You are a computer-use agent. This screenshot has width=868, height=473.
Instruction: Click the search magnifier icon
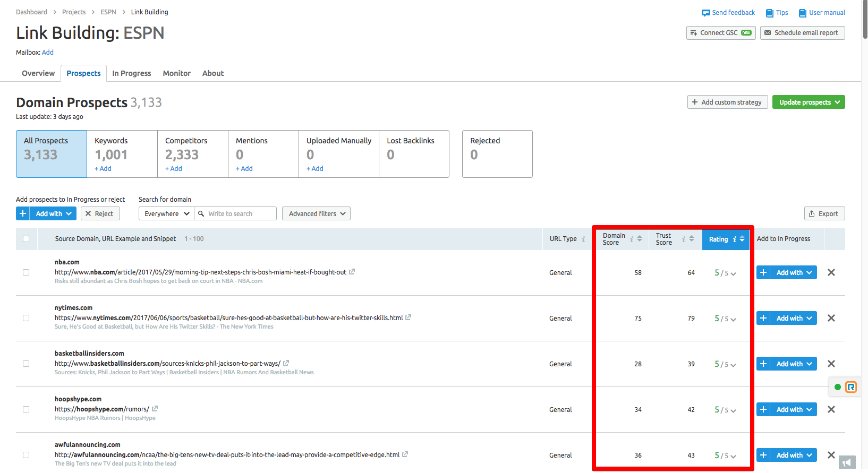tap(201, 213)
